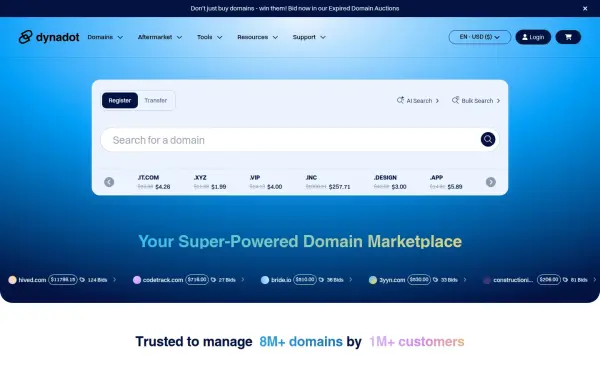Click the hived.com price badge
600x375 pixels.
coord(63,280)
